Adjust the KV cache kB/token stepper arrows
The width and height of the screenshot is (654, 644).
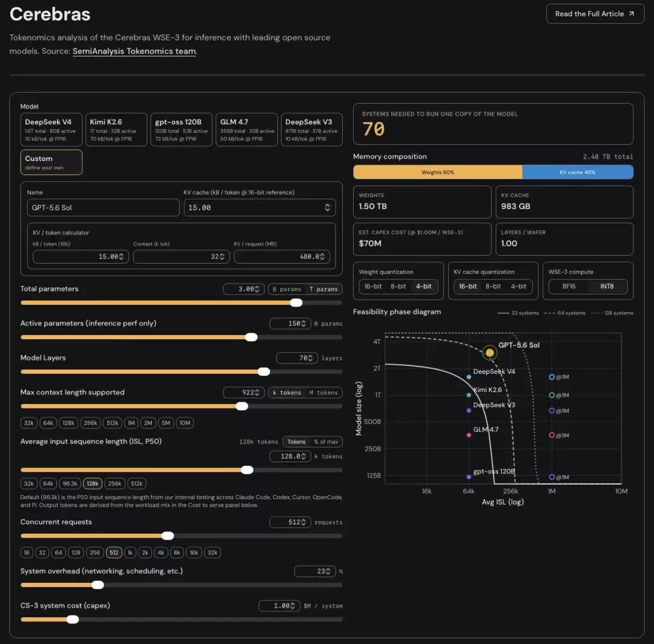328,207
